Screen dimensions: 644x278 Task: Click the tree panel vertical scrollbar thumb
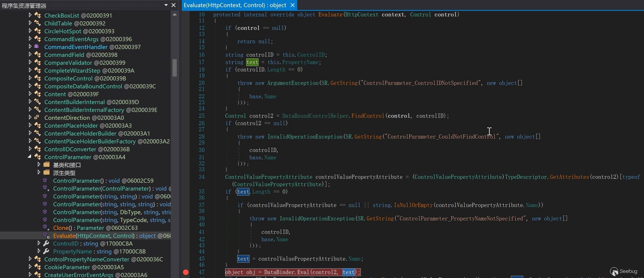tap(174, 68)
